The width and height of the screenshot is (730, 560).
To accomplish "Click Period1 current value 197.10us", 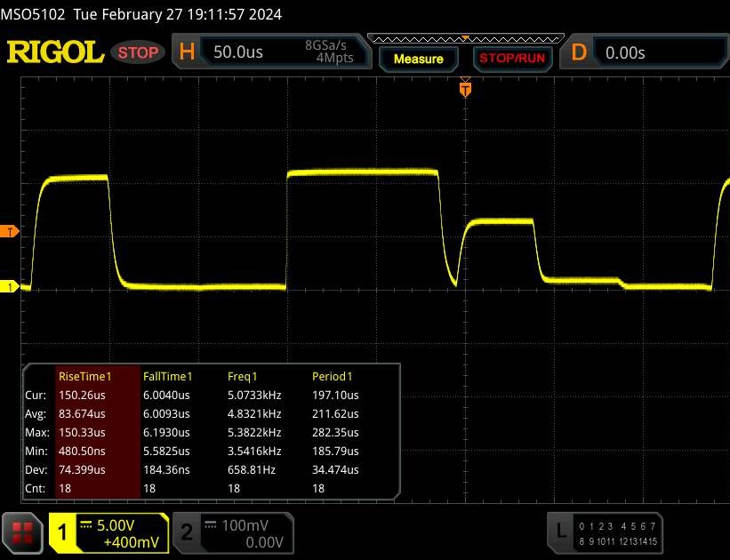I will tap(335, 395).
